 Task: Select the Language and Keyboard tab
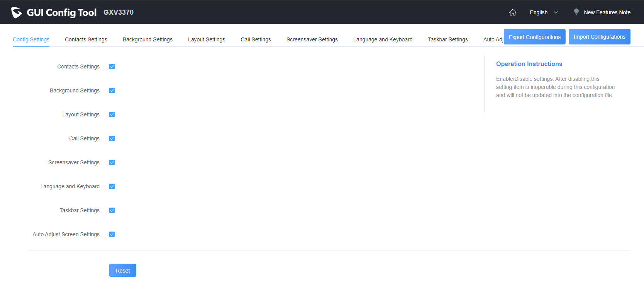(383, 39)
